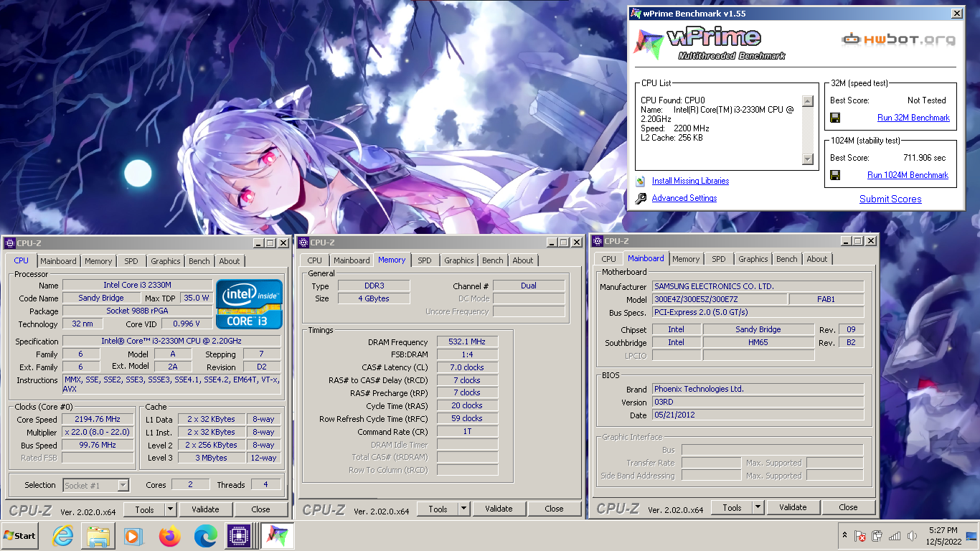Click the Close button in the Memory window
Image resolution: width=980 pixels, height=551 pixels.
point(554,509)
